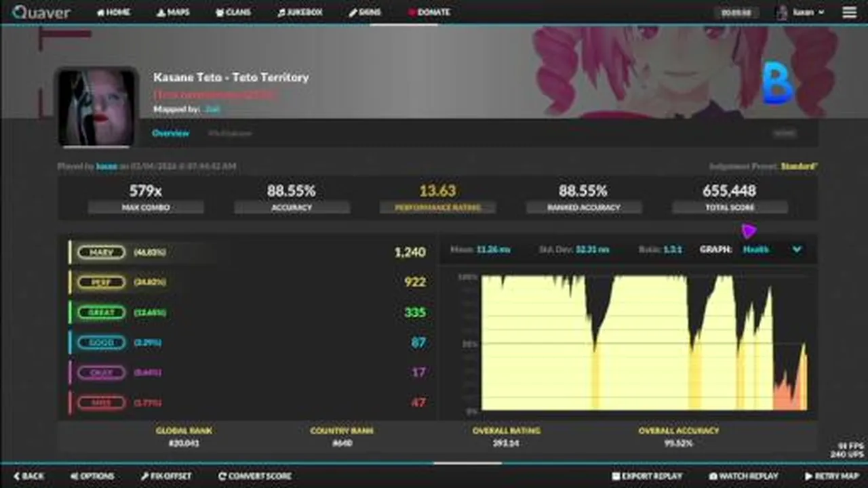The width and height of the screenshot is (868, 488).
Task: Switch to the Overview tab
Action: (170, 134)
